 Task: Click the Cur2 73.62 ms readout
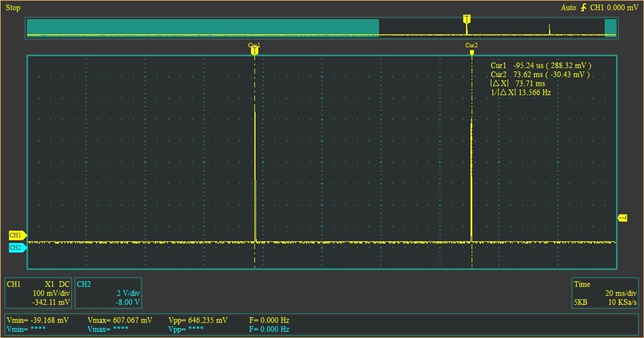[x=540, y=74]
